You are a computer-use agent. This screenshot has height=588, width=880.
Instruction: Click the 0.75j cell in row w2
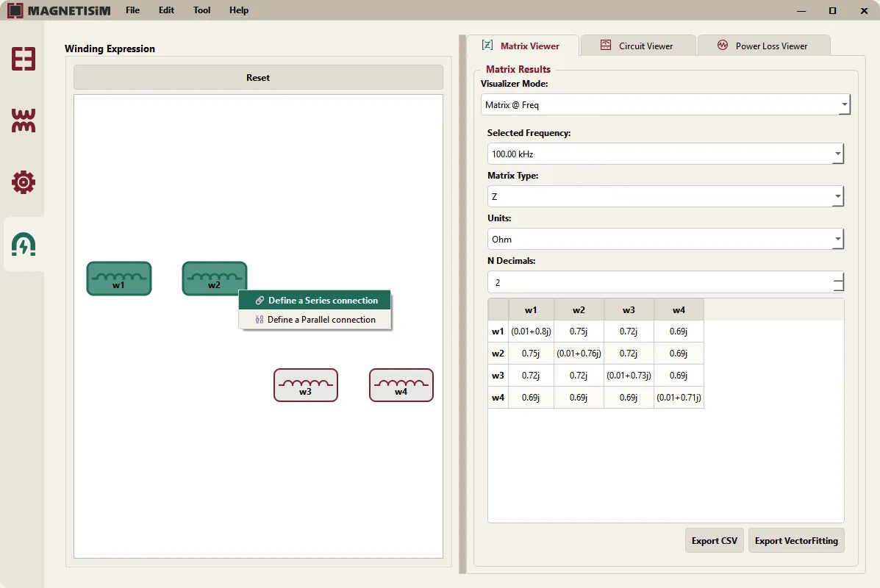pyautogui.click(x=531, y=354)
